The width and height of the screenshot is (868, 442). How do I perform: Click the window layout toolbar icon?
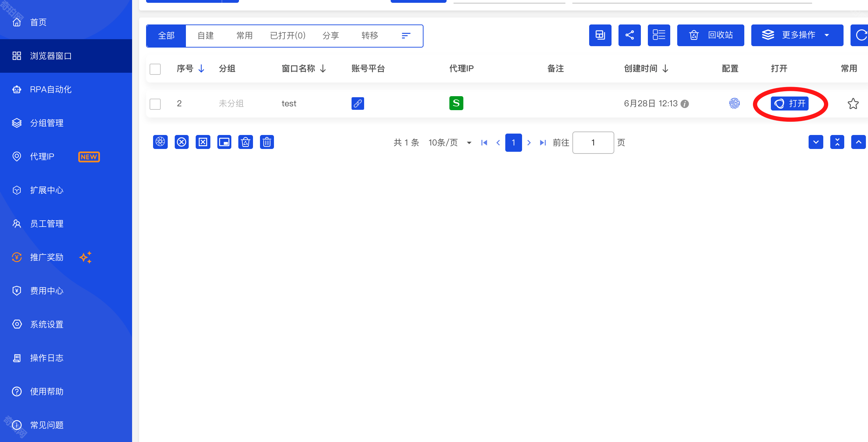pos(600,35)
